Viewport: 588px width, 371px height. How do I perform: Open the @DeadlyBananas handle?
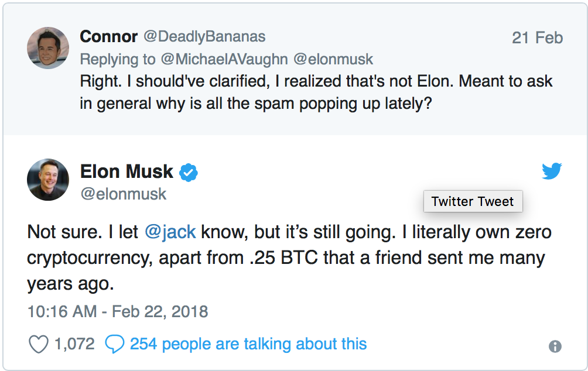[x=204, y=37]
